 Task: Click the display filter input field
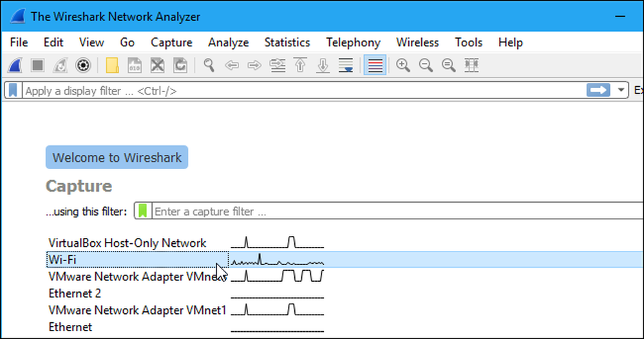tap(304, 90)
